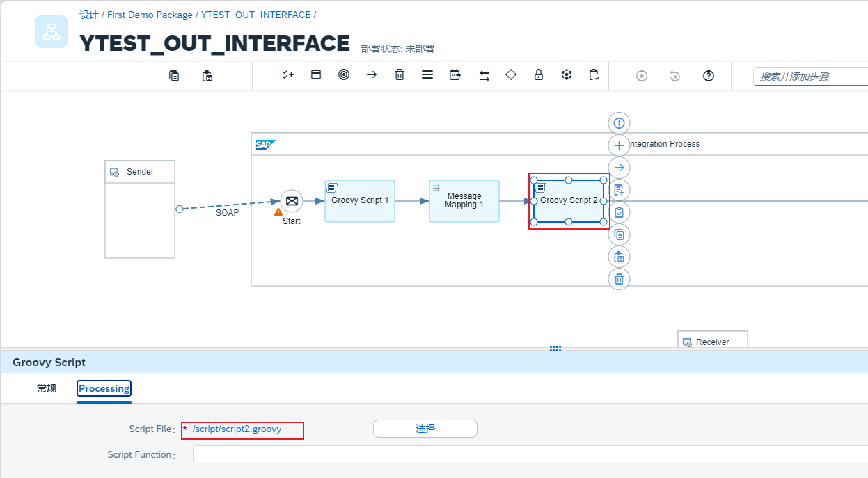This screenshot has height=478, width=868.
Task: Click the create script bubble icon
Action: [619, 190]
